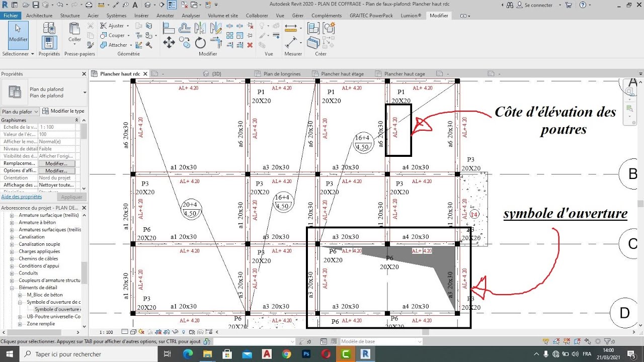
Task: Collapse the Eléments de détail tree node
Action: pyautogui.click(x=12, y=288)
